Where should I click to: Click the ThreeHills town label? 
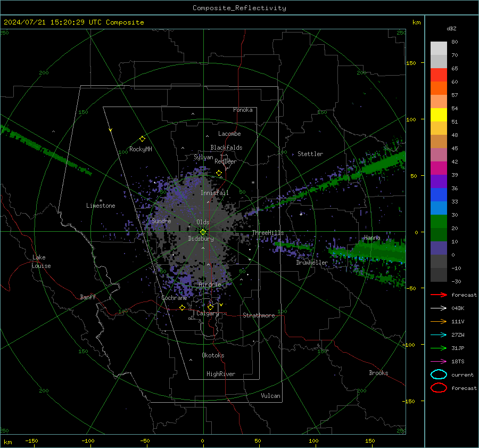[x=268, y=233]
